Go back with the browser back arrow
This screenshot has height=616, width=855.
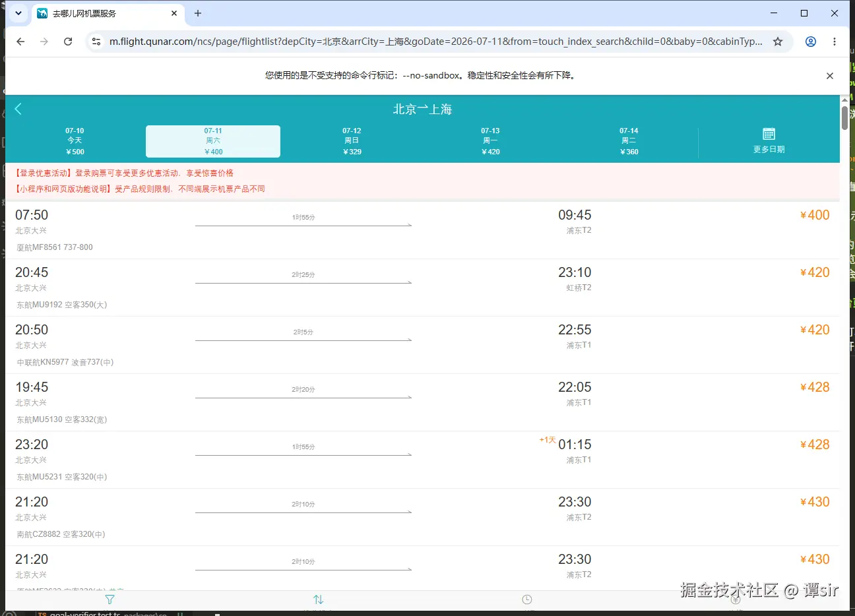coord(20,42)
